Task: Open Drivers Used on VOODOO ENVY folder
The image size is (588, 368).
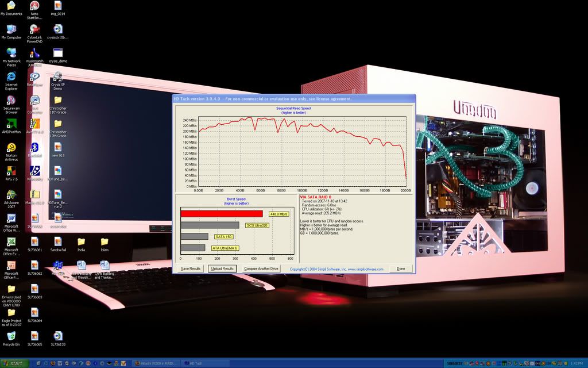Action: [11, 296]
